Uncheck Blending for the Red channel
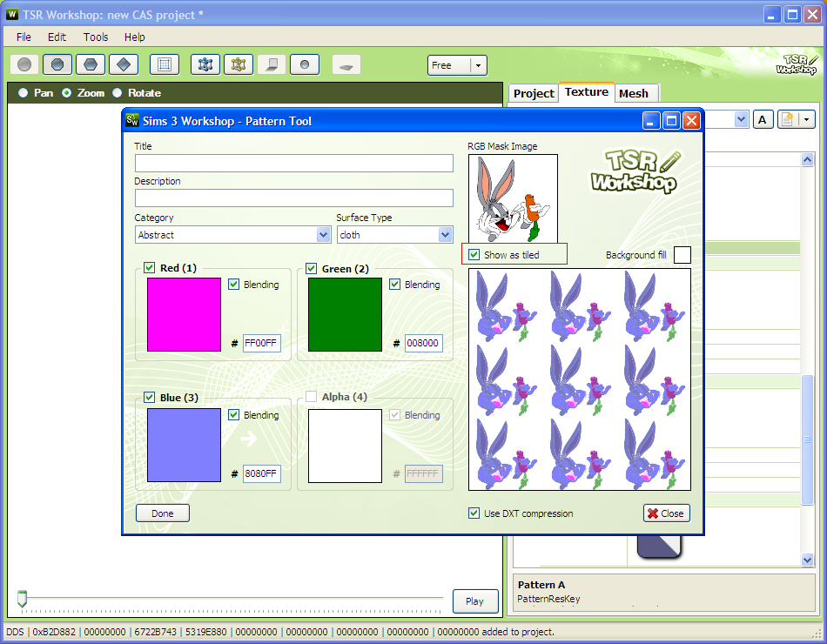This screenshot has width=827, height=644. 233,285
